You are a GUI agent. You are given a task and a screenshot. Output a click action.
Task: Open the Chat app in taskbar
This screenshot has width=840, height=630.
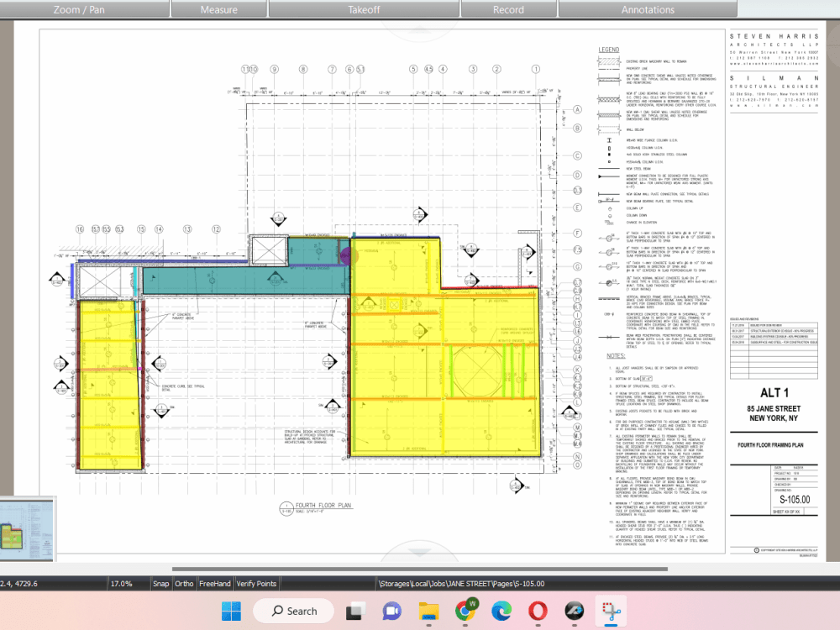(x=391, y=611)
